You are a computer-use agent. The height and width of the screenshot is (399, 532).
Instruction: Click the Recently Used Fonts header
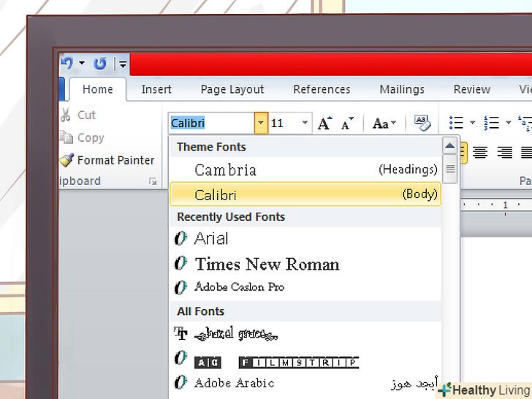(231, 217)
